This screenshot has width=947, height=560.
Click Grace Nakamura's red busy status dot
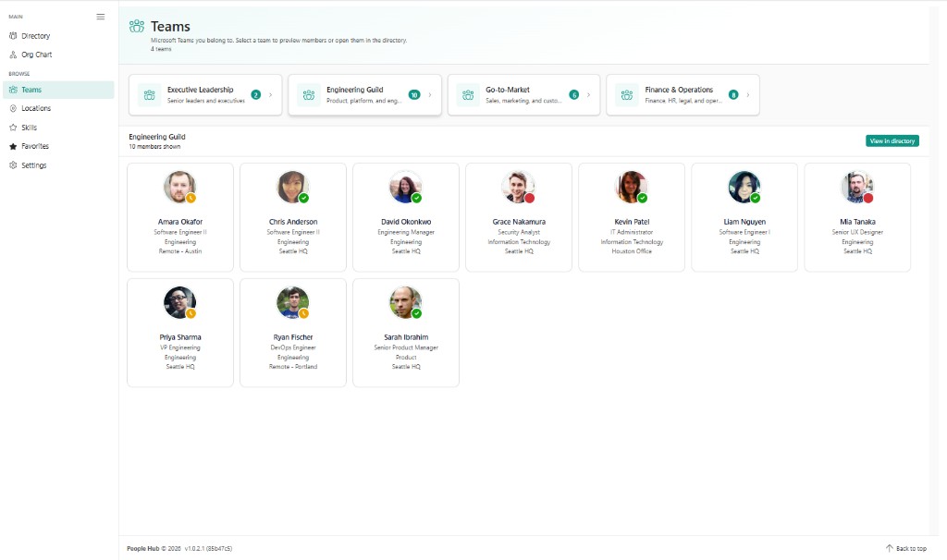530,198
